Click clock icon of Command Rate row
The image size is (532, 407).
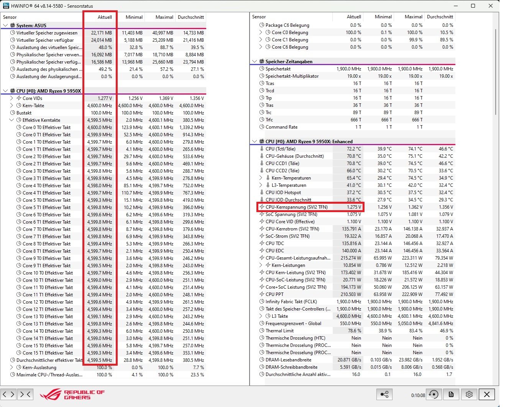pos(262,127)
